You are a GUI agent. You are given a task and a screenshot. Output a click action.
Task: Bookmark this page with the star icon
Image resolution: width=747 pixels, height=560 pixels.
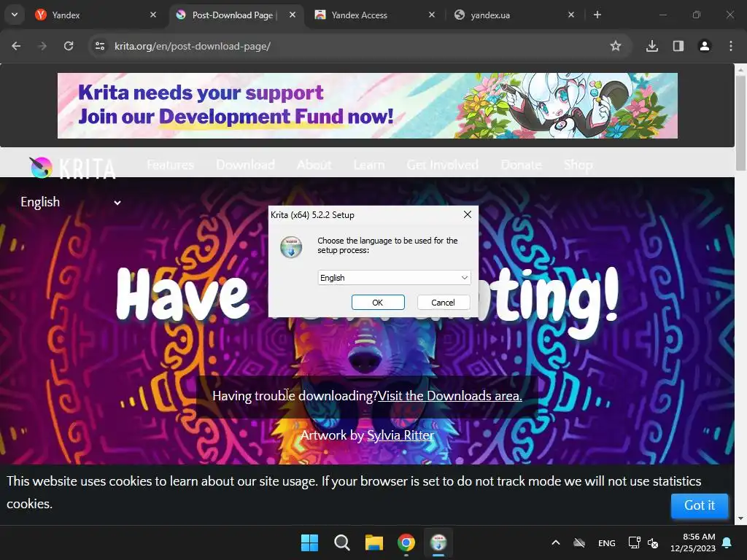pos(616,46)
